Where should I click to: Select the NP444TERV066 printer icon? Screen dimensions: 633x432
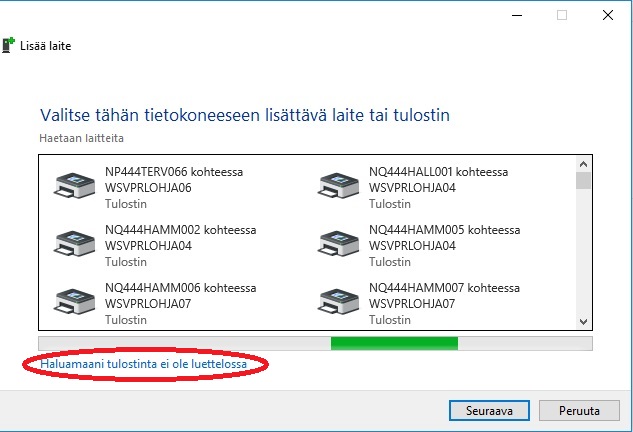click(x=74, y=185)
